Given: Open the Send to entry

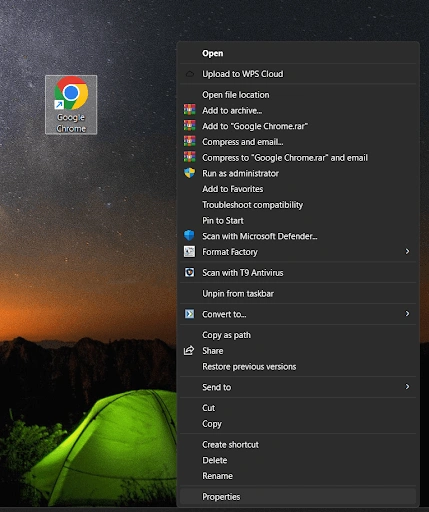Looking at the screenshot, I should pyautogui.click(x=298, y=387).
